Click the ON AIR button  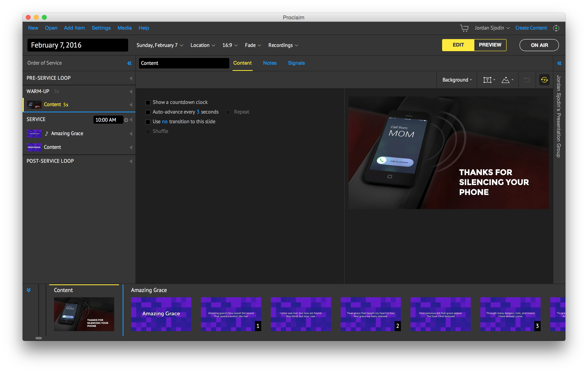click(539, 45)
